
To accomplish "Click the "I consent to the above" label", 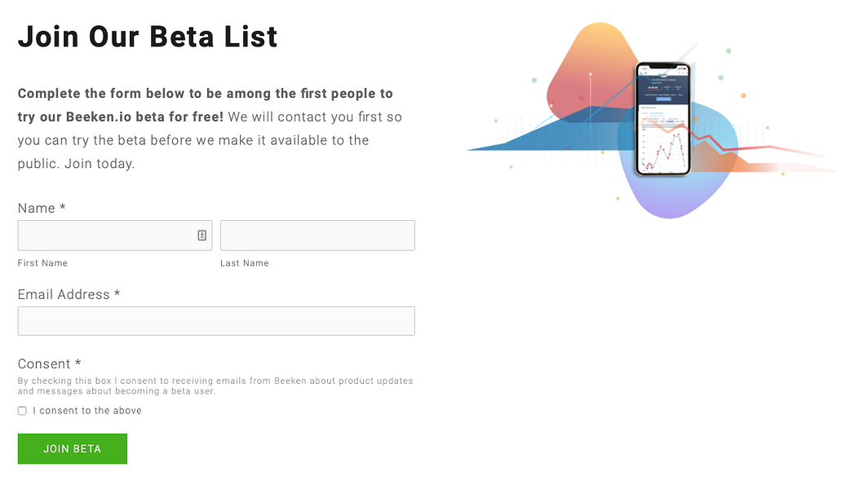I will (x=87, y=411).
